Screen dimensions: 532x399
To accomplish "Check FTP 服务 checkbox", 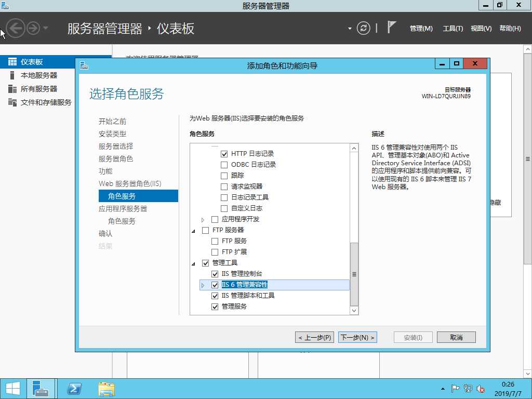I will click(215, 241).
